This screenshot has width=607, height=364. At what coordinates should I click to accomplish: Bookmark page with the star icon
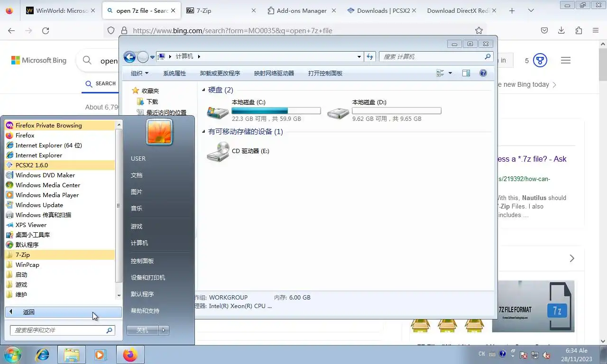tap(479, 30)
